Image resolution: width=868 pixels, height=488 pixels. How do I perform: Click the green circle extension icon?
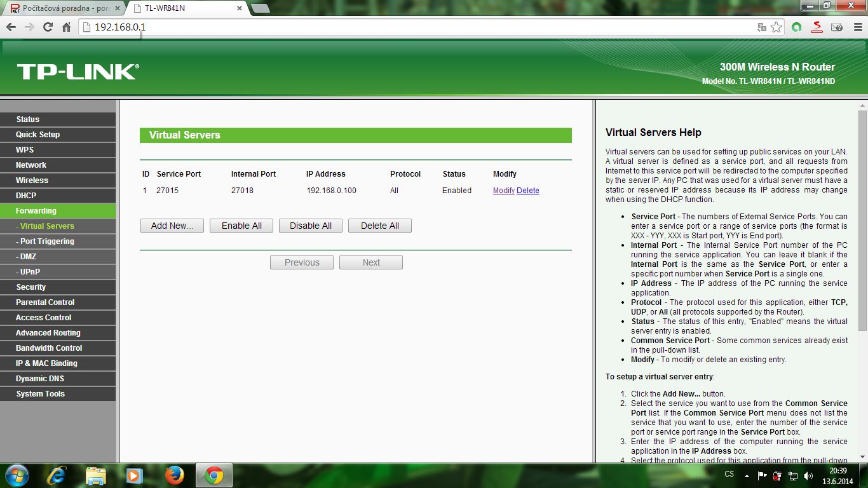coord(797,27)
